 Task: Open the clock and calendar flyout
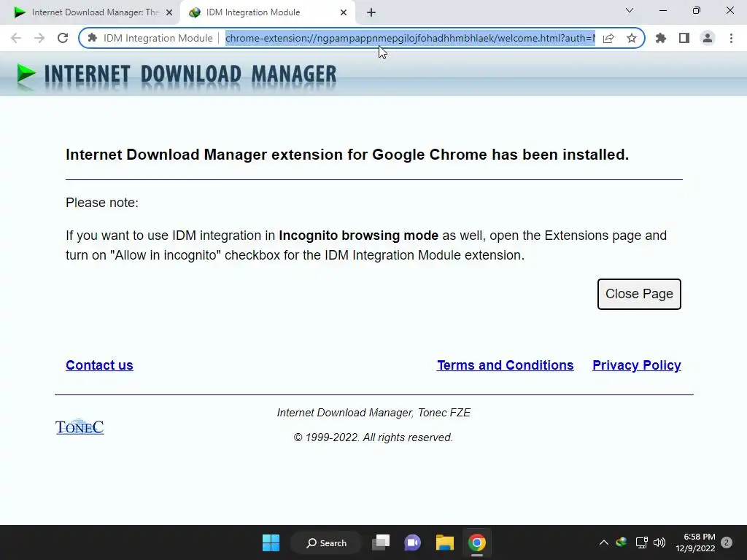(x=695, y=542)
